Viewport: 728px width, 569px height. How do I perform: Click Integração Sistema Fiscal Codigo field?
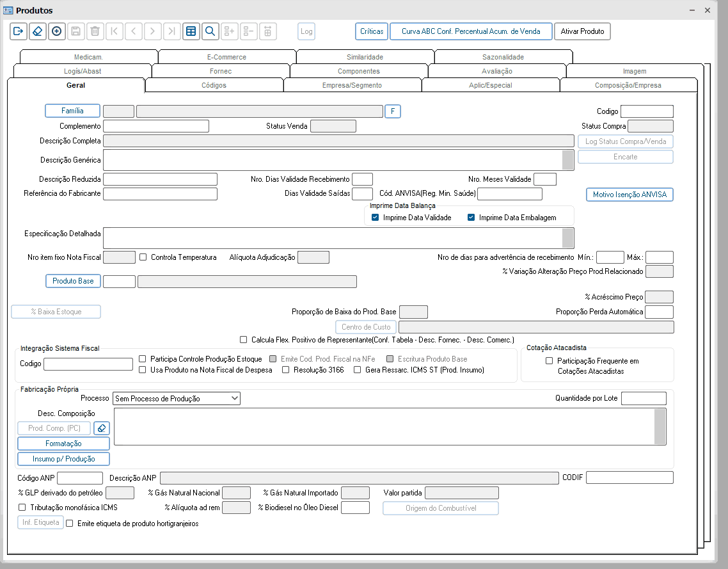88,364
